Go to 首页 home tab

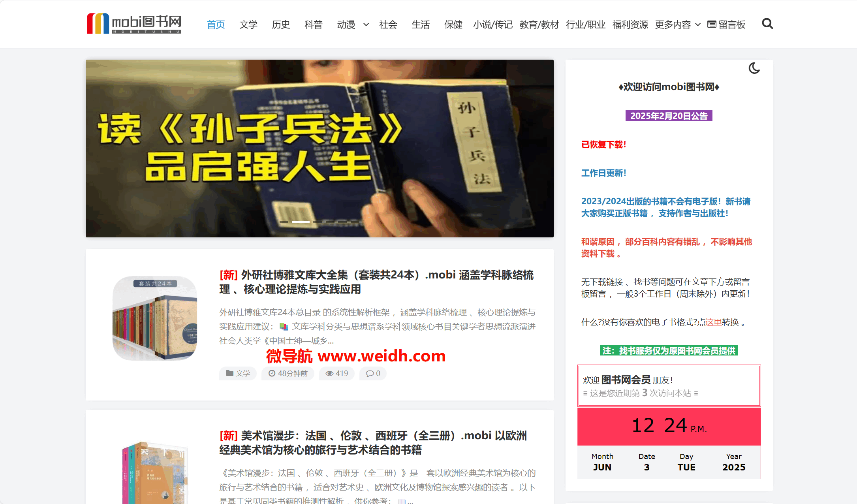coord(216,24)
